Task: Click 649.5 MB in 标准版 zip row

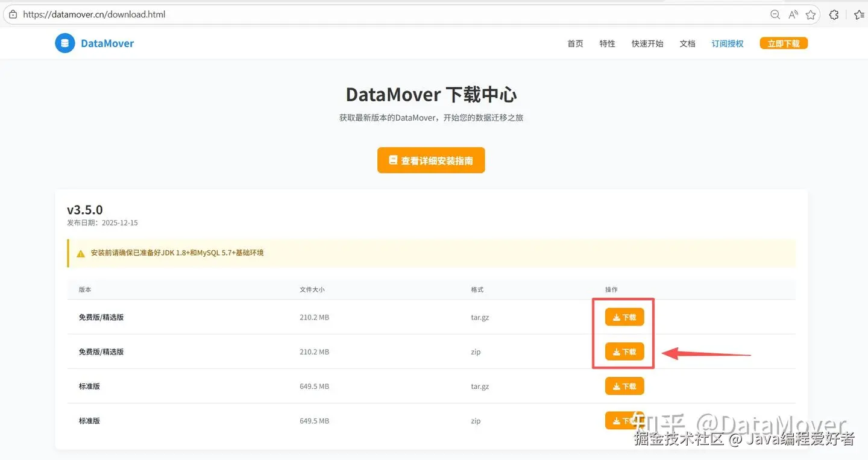Action: point(315,421)
